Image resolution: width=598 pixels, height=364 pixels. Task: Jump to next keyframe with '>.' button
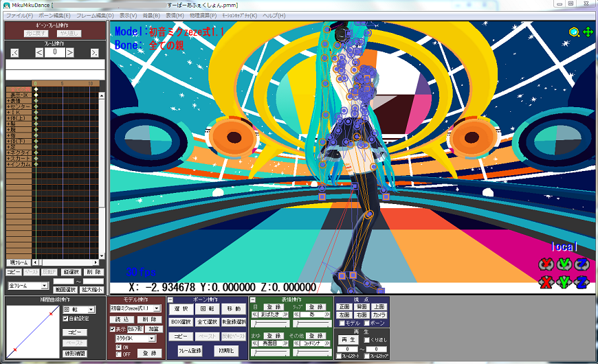pyautogui.click(x=94, y=53)
